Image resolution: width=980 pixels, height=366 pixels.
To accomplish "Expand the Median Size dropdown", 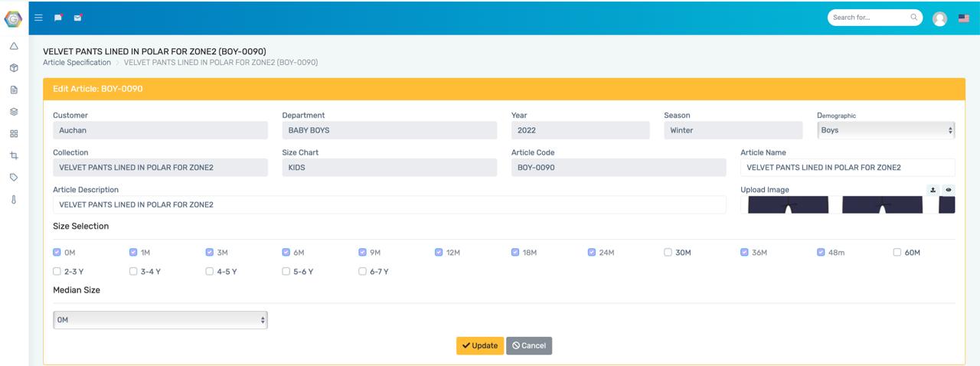I will click(x=160, y=320).
